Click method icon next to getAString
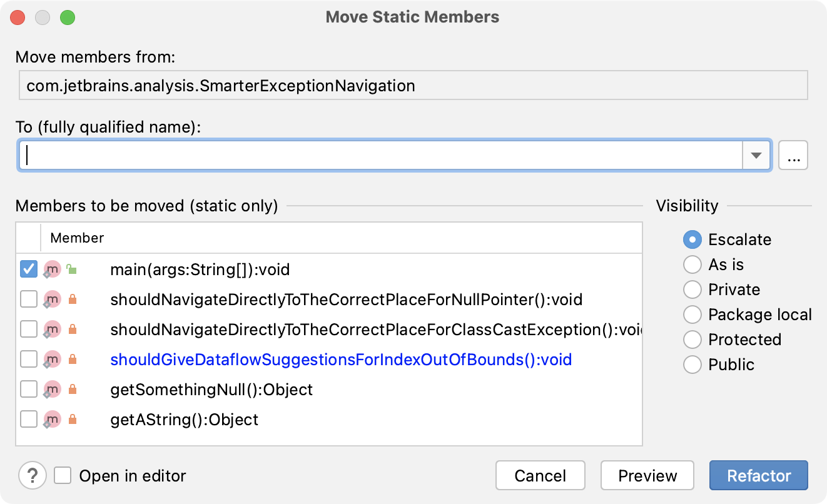Image resolution: width=827 pixels, height=504 pixels. coord(52,420)
